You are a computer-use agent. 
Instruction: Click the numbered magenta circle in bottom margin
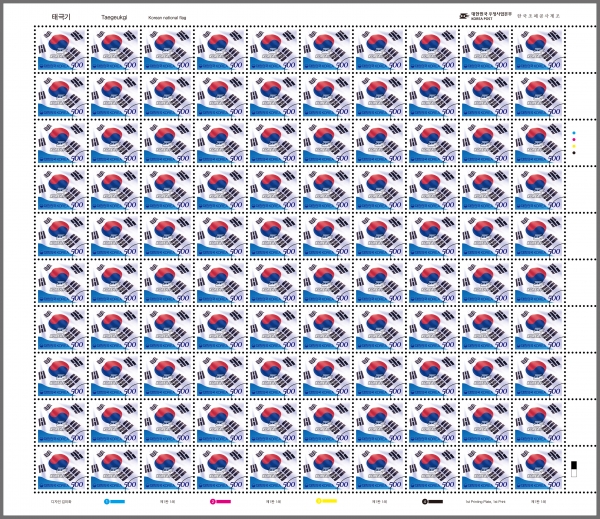click(x=213, y=501)
